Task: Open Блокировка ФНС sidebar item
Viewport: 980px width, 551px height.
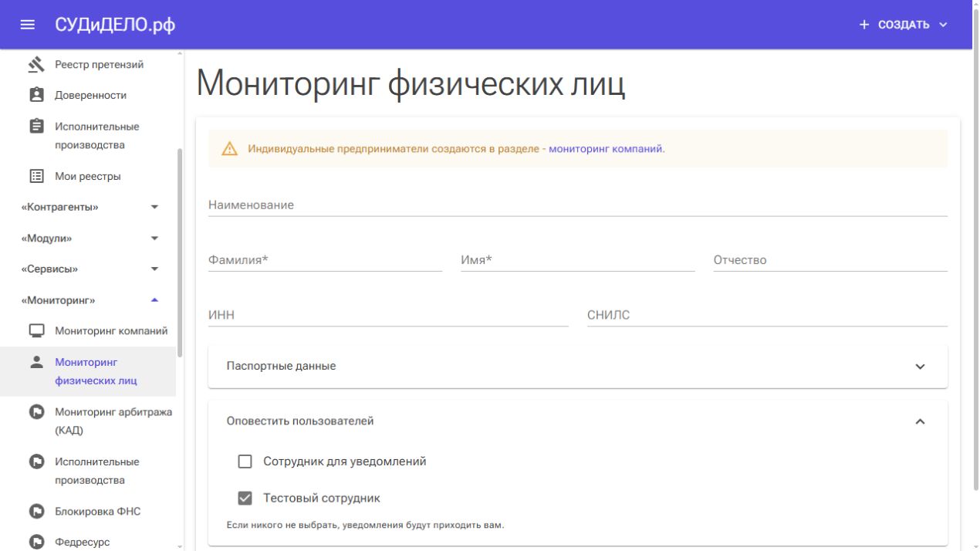Action: (x=97, y=512)
